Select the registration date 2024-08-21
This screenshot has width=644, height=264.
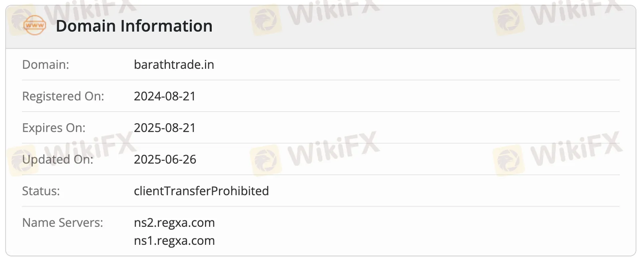[x=165, y=96]
